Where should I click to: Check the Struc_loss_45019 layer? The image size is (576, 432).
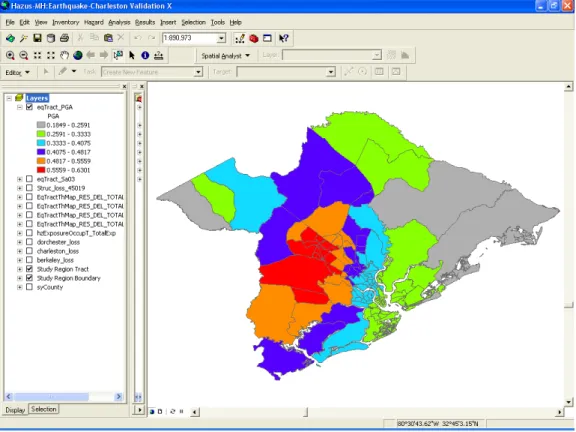click(x=29, y=188)
